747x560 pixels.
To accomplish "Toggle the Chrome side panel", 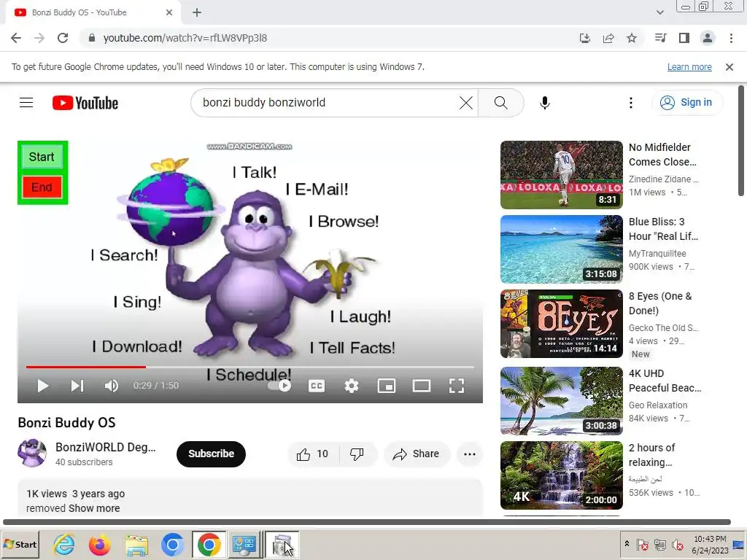I will [x=684, y=38].
